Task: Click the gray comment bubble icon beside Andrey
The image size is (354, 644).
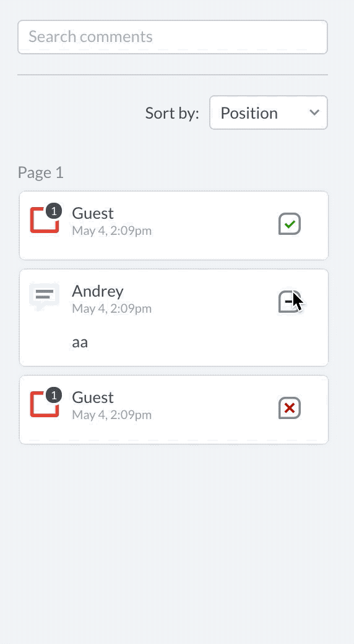Action: click(45, 297)
